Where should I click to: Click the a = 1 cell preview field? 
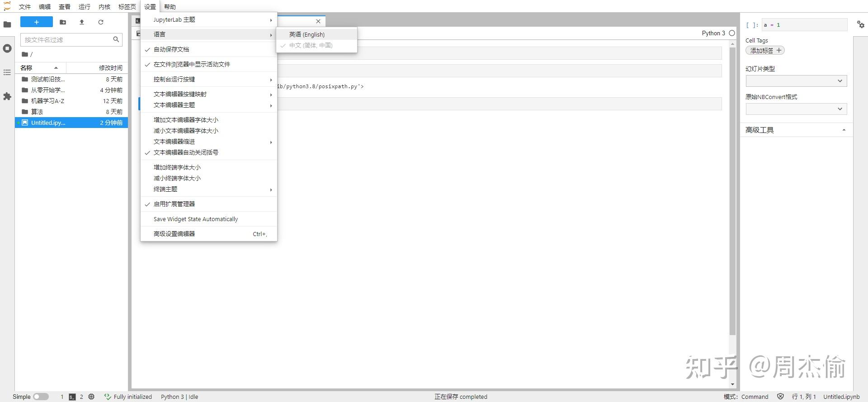(804, 25)
